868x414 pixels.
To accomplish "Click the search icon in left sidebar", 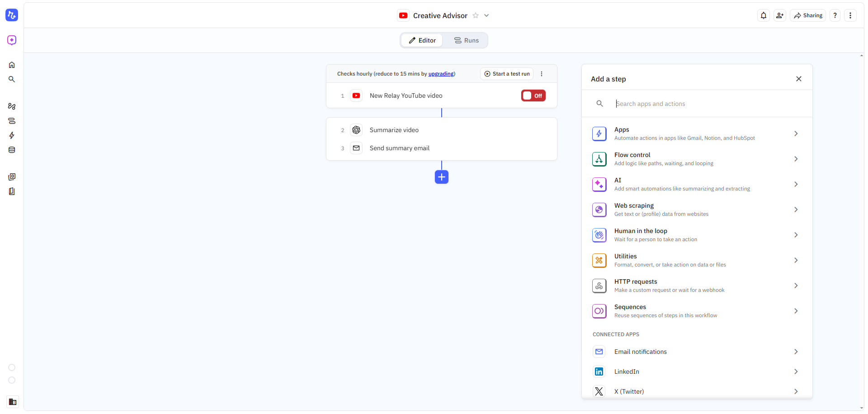I will pyautogui.click(x=12, y=79).
